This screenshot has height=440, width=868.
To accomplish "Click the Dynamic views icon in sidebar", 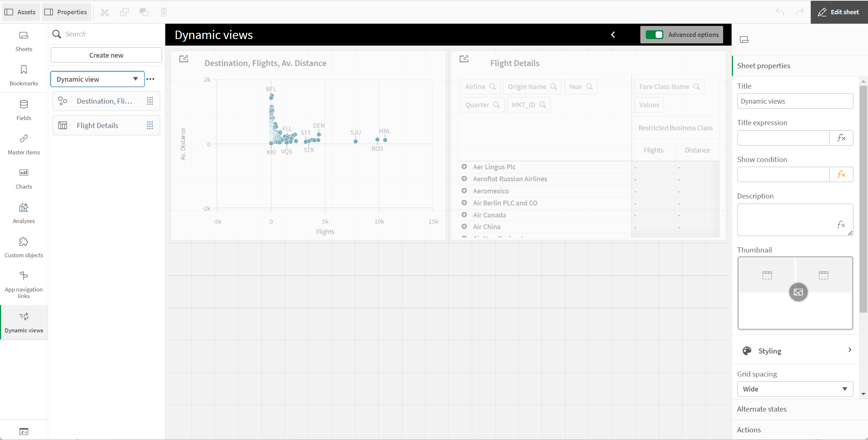I will pyautogui.click(x=24, y=316).
